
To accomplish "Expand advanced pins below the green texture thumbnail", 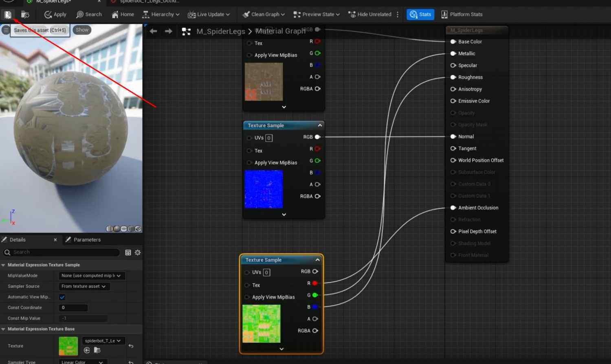I will click(x=281, y=349).
